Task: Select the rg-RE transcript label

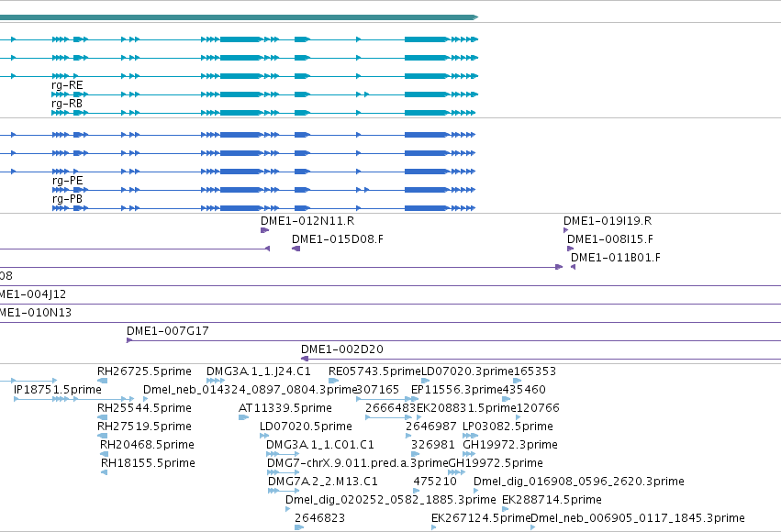Action: click(67, 85)
